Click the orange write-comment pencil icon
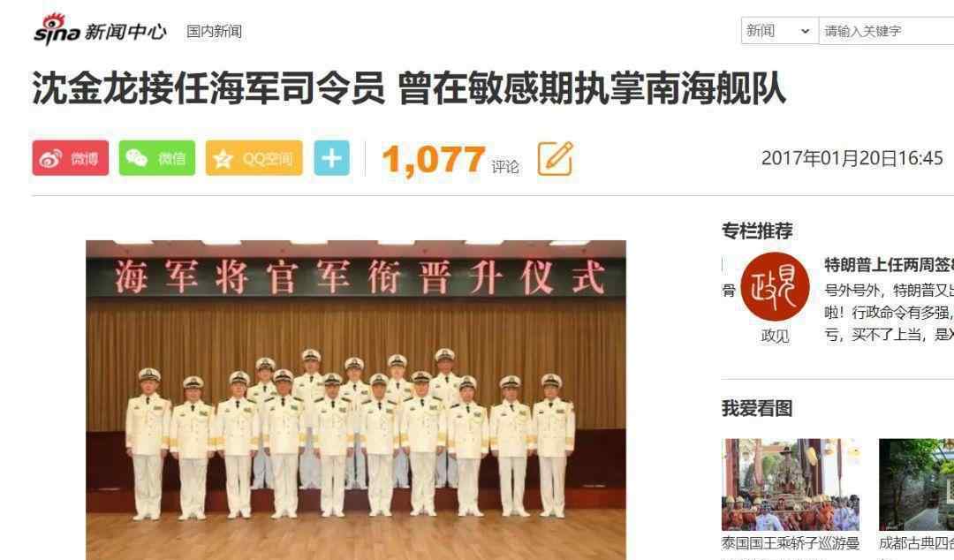 555,159
